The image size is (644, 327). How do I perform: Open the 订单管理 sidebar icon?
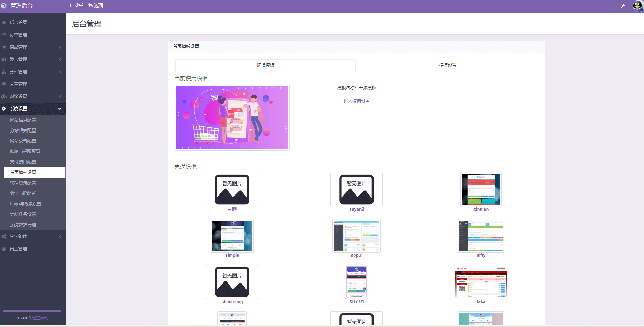4,35
